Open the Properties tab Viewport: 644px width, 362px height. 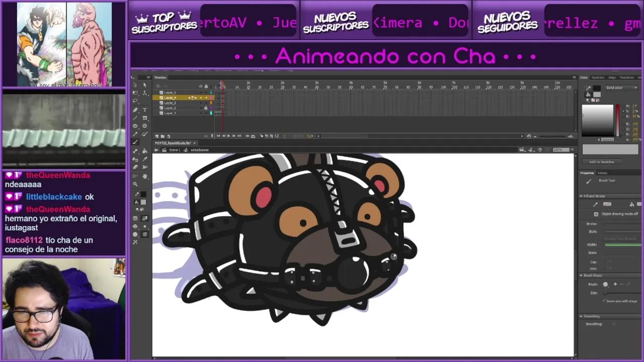pyautogui.click(x=587, y=173)
